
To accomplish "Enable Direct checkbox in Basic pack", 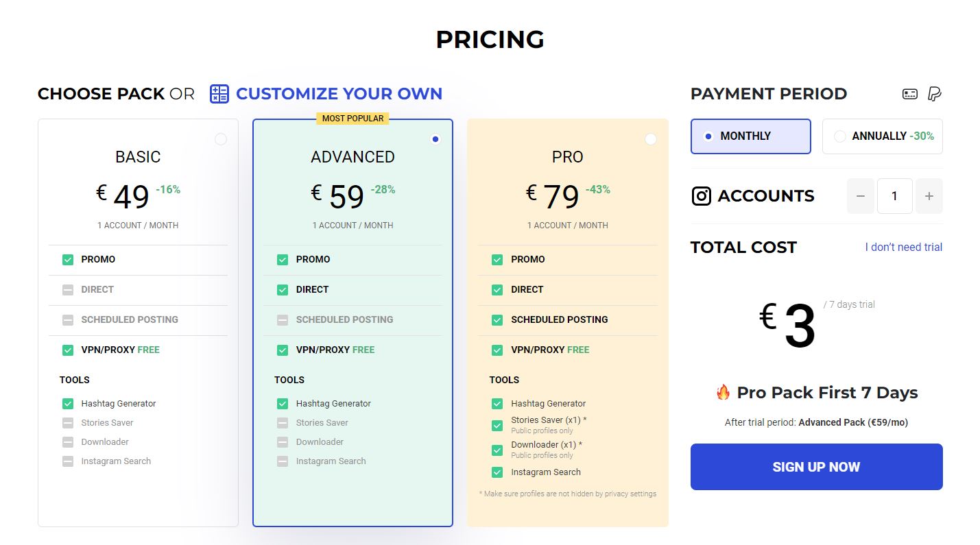I will (68, 289).
